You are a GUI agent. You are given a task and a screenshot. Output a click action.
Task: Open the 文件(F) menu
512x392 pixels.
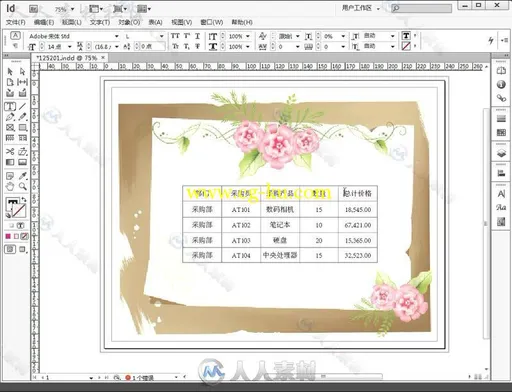point(16,22)
